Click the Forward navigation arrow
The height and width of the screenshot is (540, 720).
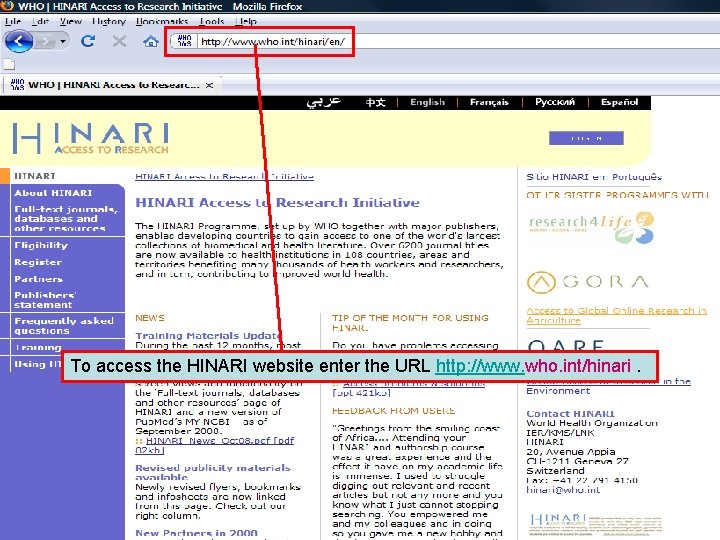(x=45, y=42)
